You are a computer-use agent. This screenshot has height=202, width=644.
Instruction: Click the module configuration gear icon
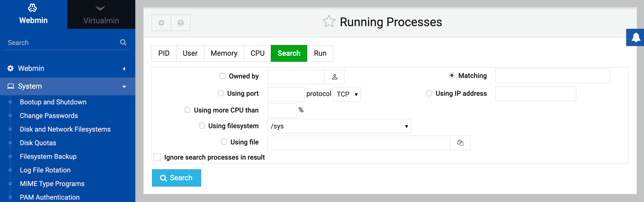[x=161, y=23]
